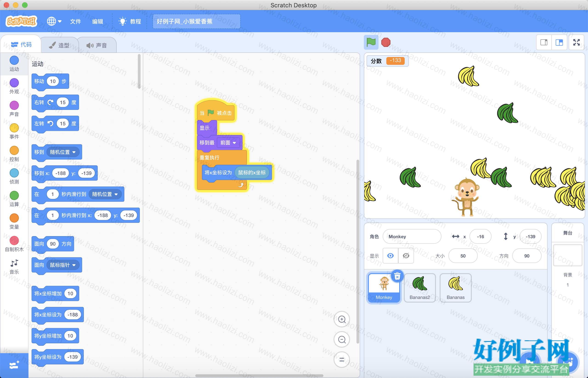
Task: Select the Bananas sprite thumbnail
Action: (x=456, y=288)
